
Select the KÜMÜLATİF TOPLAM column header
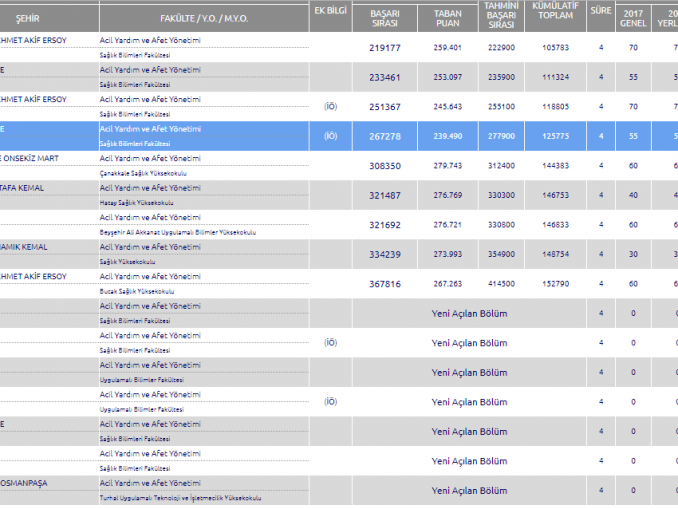point(555,17)
